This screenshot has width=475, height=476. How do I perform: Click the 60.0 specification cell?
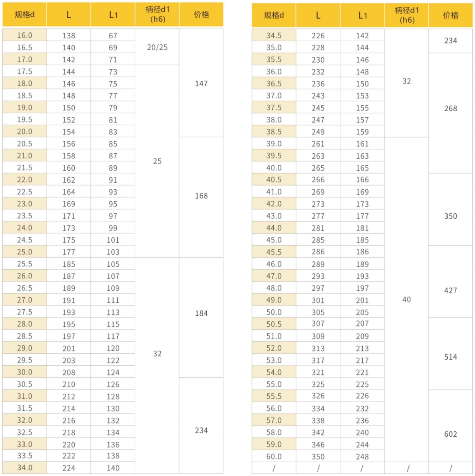[x=274, y=457]
